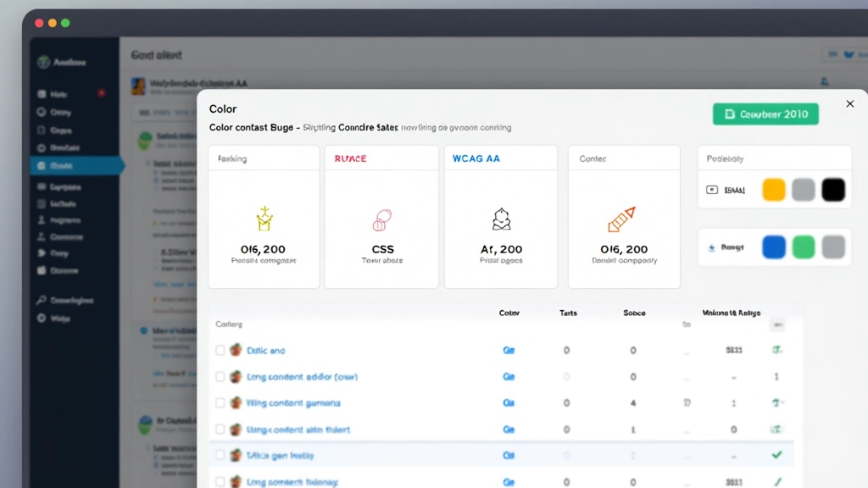Click the green check mark on the highlighted row
Image resolution: width=868 pixels, height=488 pixels.
[x=776, y=455]
